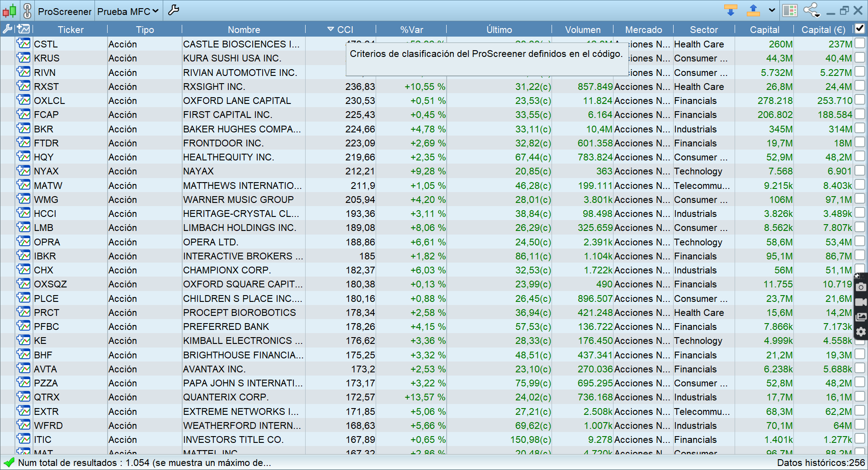Click the capital value 5.732M
Viewport: 868px width, 470px height.
777,72
